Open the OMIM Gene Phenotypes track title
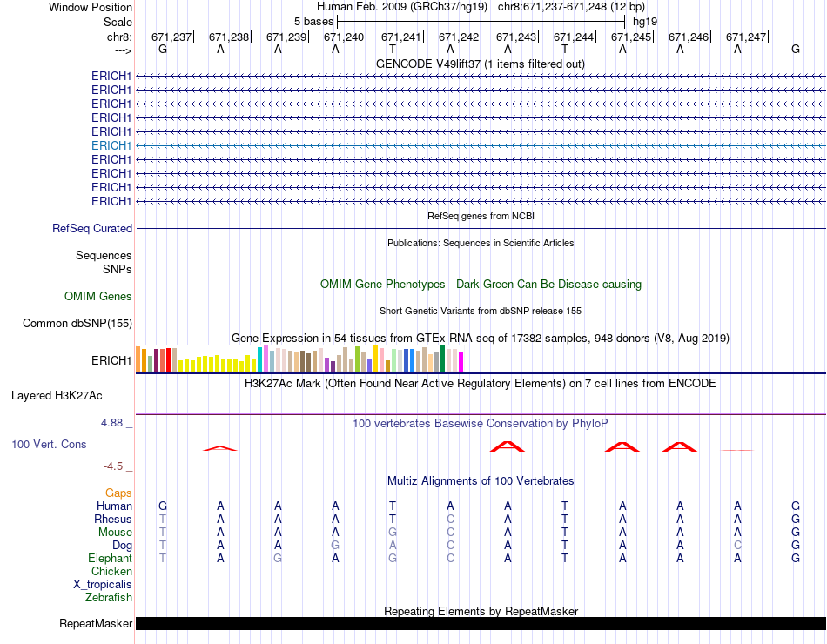The height and width of the screenshot is (644, 827). click(481, 284)
